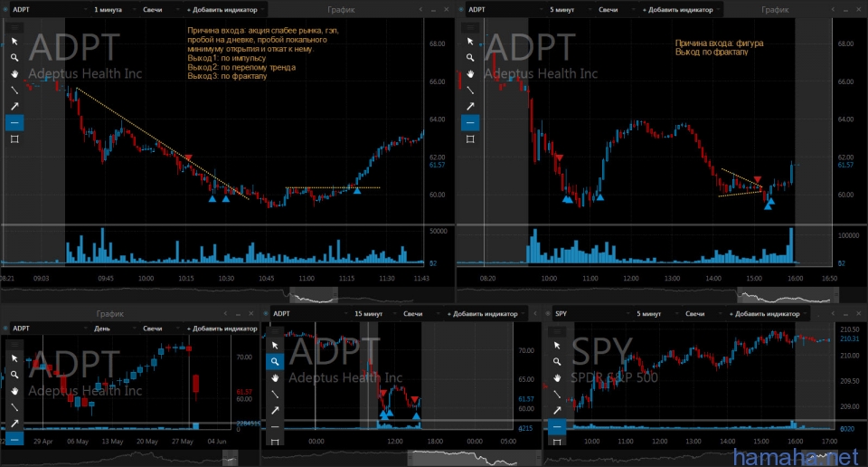Click the left arrow button in the День panel header

(225, 313)
